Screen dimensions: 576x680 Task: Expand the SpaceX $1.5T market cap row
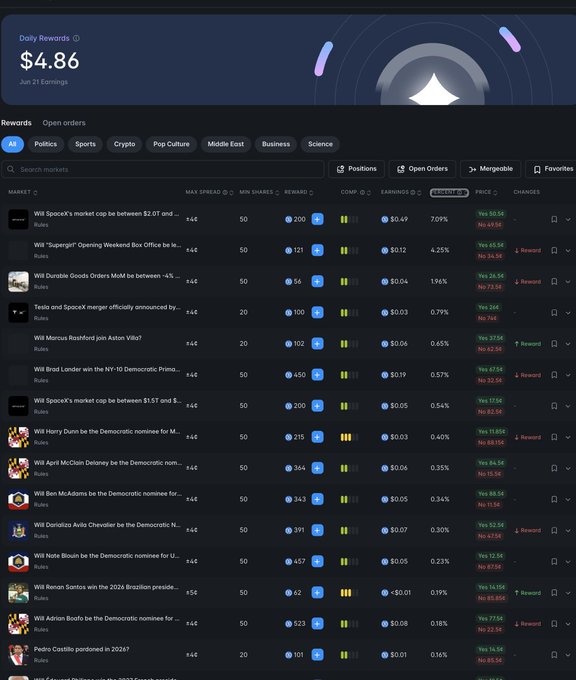tap(568, 406)
